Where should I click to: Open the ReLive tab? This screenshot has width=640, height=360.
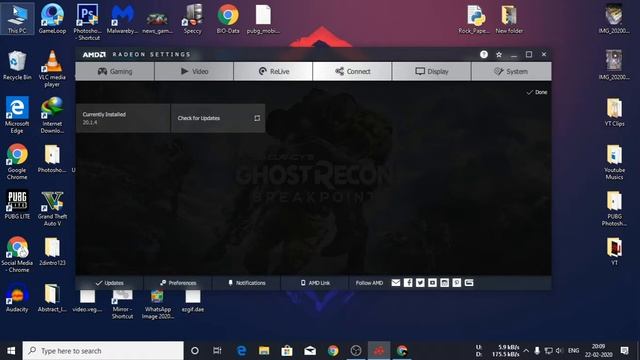pyautogui.click(x=273, y=71)
